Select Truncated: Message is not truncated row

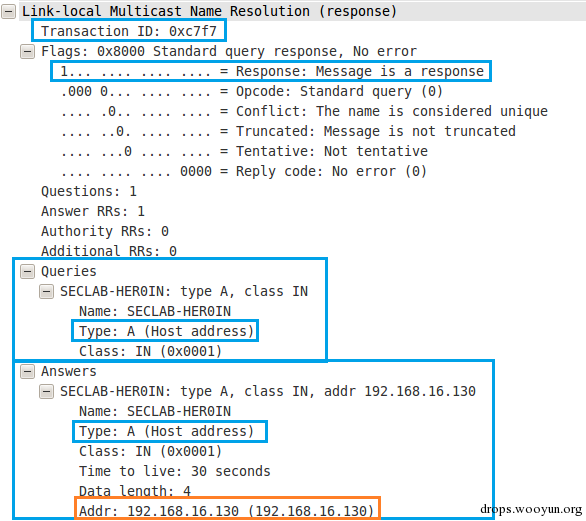288,131
